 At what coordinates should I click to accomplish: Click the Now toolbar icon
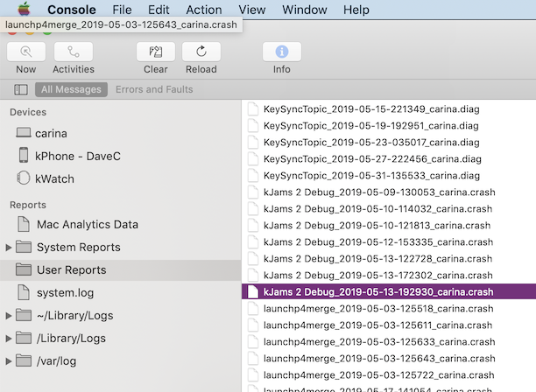(x=26, y=52)
